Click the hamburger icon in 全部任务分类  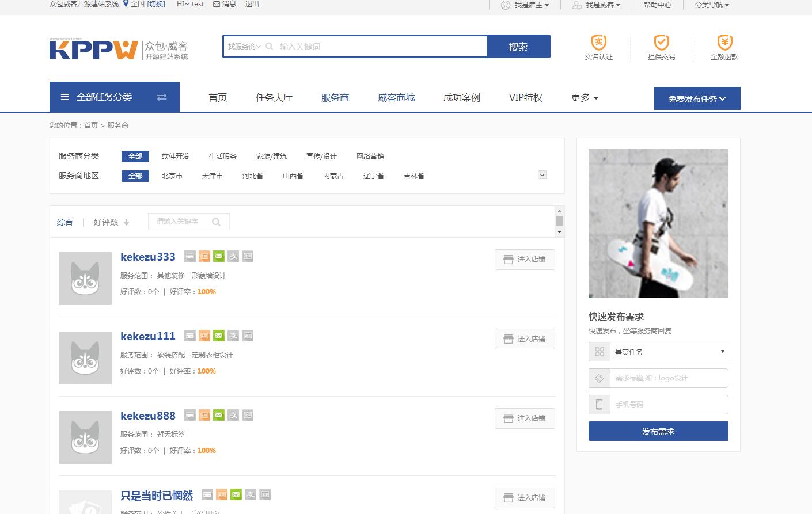[65, 97]
